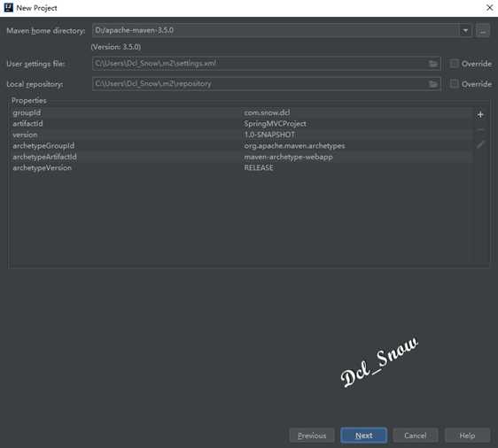Open Help for this dialog

point(467,436)
